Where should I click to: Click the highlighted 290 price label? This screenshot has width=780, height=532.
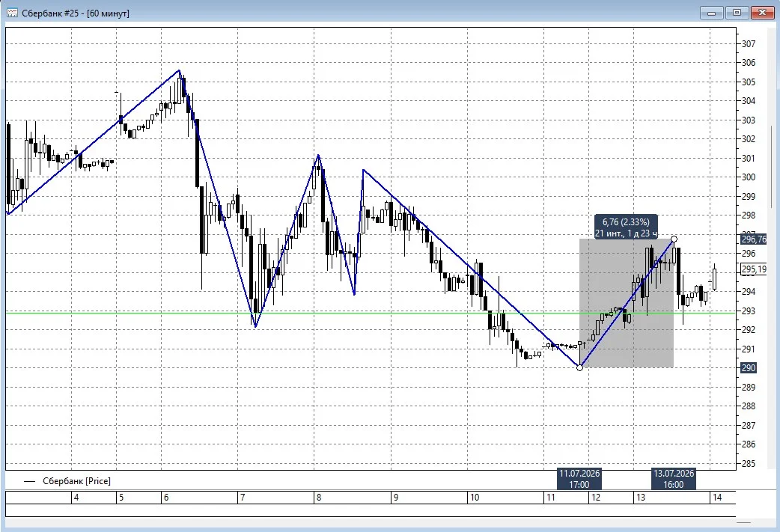[749, 368]
